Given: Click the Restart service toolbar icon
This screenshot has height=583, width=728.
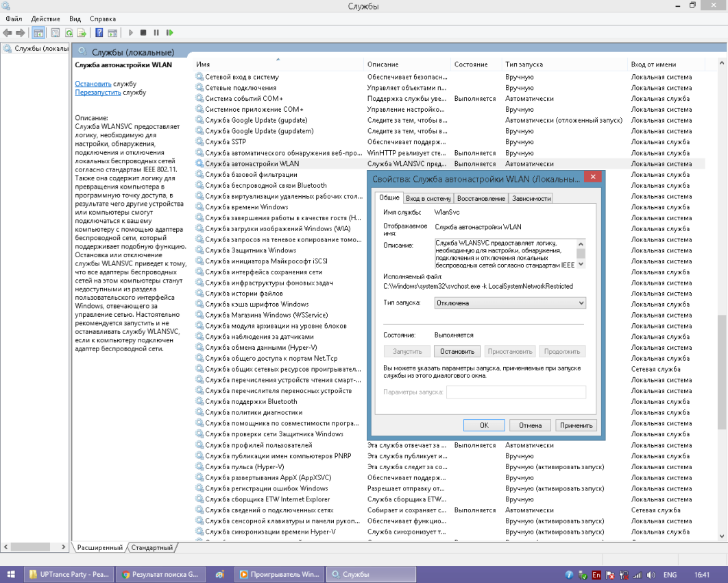Looking at the screenshot, I should click(x=169, y=32).
